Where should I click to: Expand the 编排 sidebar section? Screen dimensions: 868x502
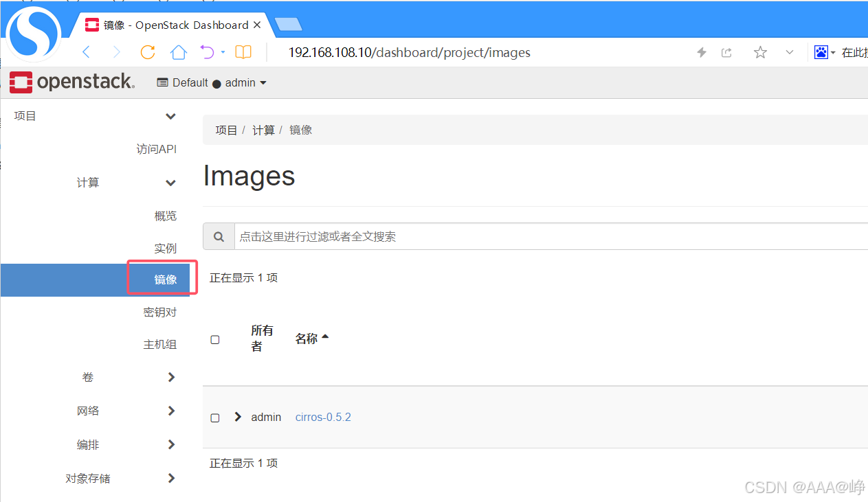coord(171,444)
